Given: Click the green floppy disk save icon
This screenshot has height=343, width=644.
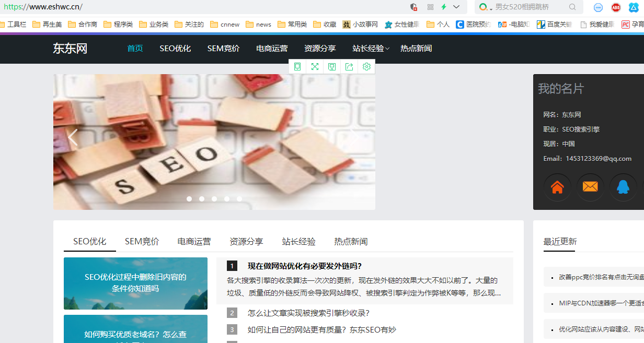Looking at the screenshot, I should point(332,67).
